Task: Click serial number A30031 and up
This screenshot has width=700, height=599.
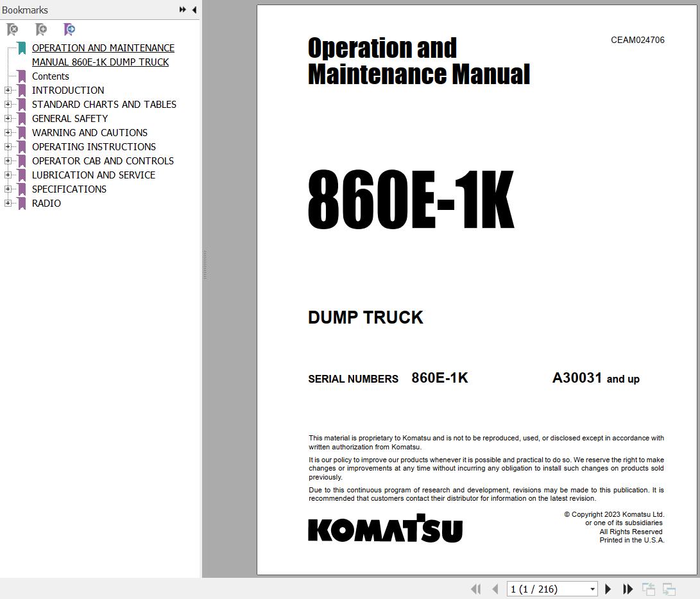Action: [595, 378]
